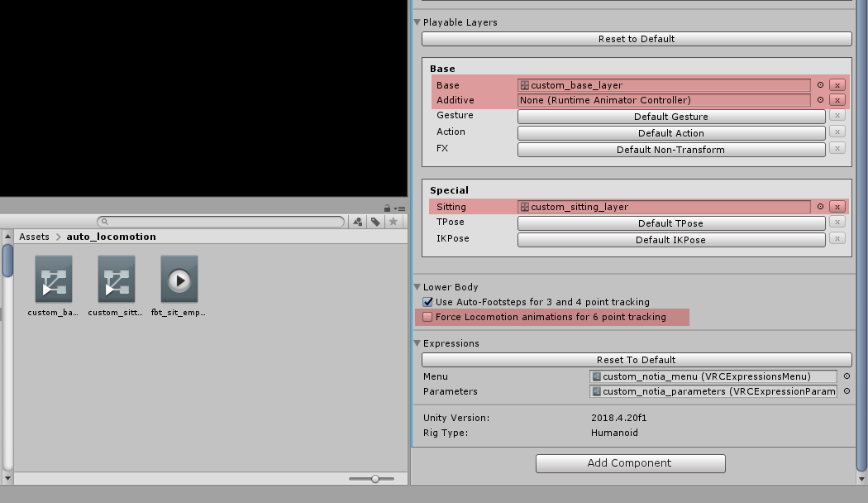Click the Add Component button

coord(630,463)
